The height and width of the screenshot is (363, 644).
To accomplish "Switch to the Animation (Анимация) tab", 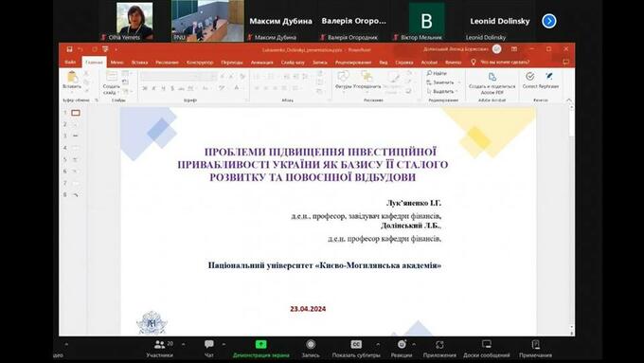I will click(x=262, y=63).
